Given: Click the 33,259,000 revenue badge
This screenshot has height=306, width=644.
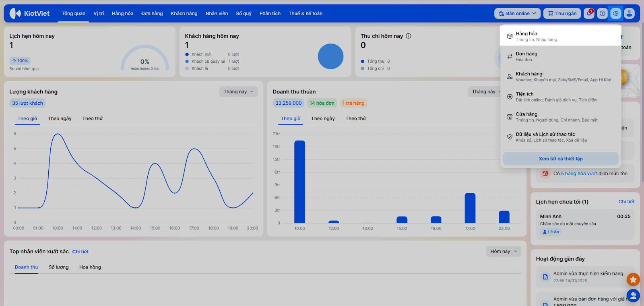Looking at the screenshot, I should click(289, 103).
